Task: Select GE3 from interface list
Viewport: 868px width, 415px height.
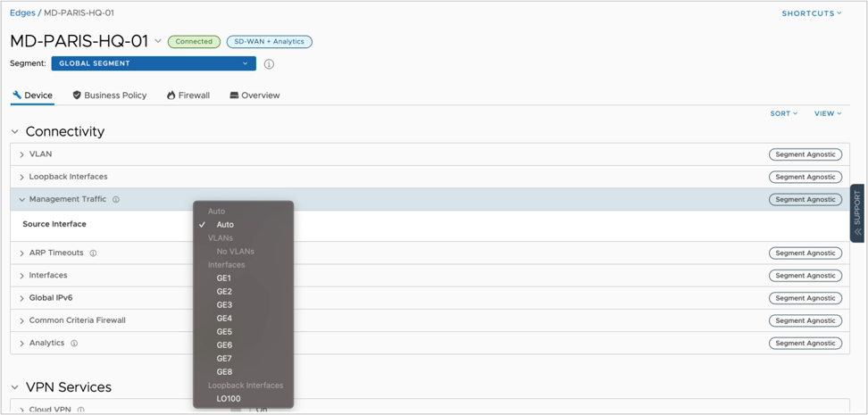Action: [x=224, y=305]
